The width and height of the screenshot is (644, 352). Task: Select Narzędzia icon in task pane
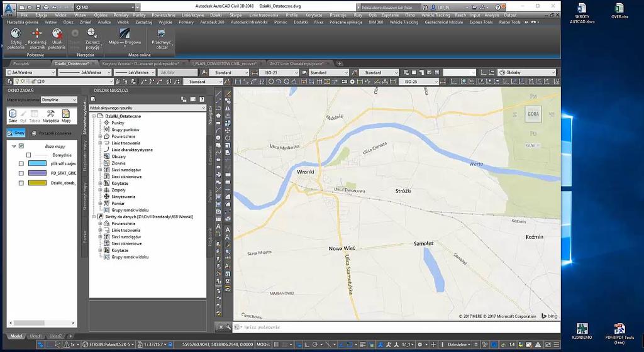pyautogui.click(x=50, y=116)
